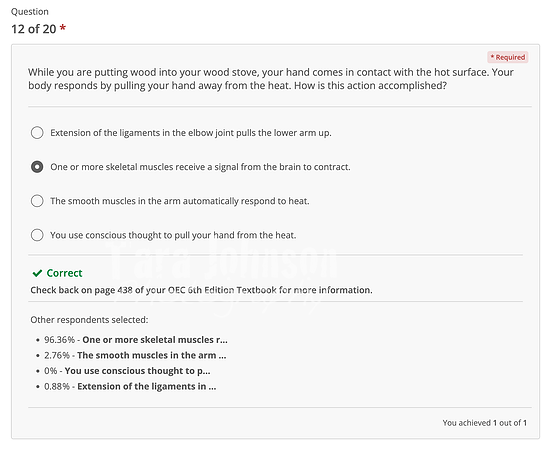Click 'Check back on page 438' feedback text
Screen dimensions: 550x450
201,290
